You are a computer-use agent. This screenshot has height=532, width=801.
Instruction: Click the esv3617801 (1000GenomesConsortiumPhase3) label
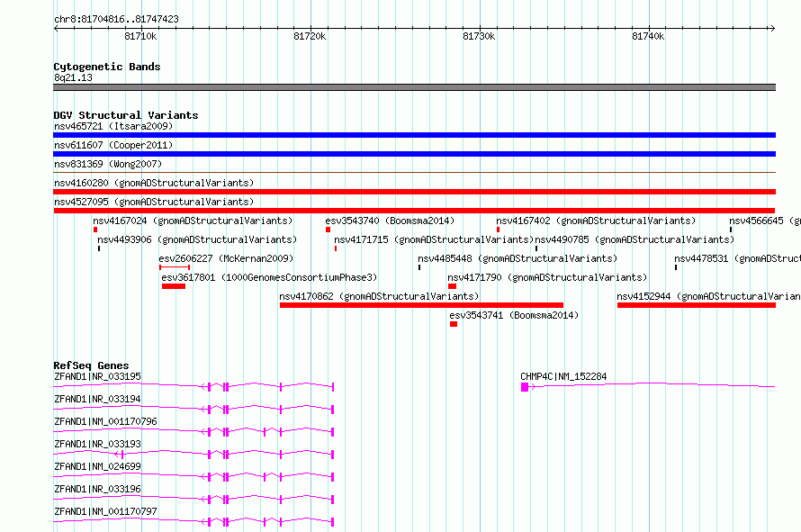pyautogui.click(x=269, y=277)
